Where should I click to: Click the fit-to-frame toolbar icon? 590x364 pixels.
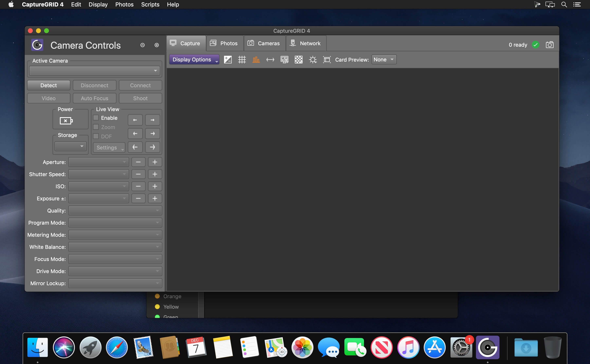point(327,60)
